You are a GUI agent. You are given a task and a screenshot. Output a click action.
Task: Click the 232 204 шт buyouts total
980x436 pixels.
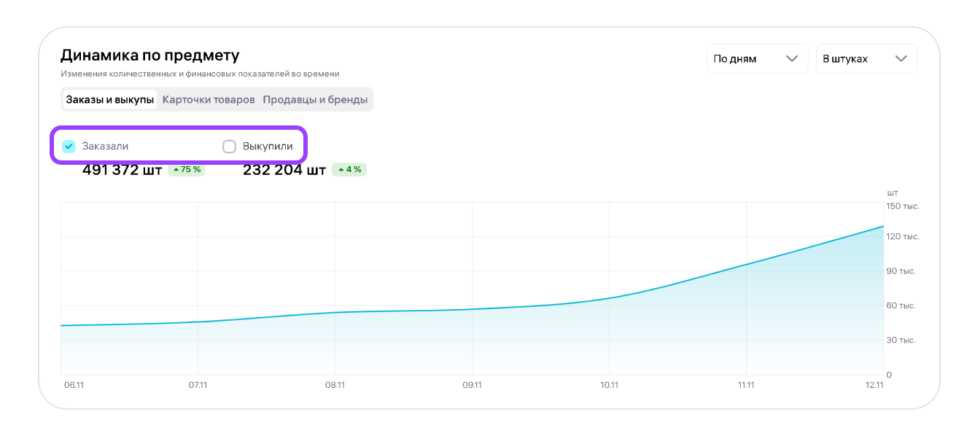(x=284, y=170)
